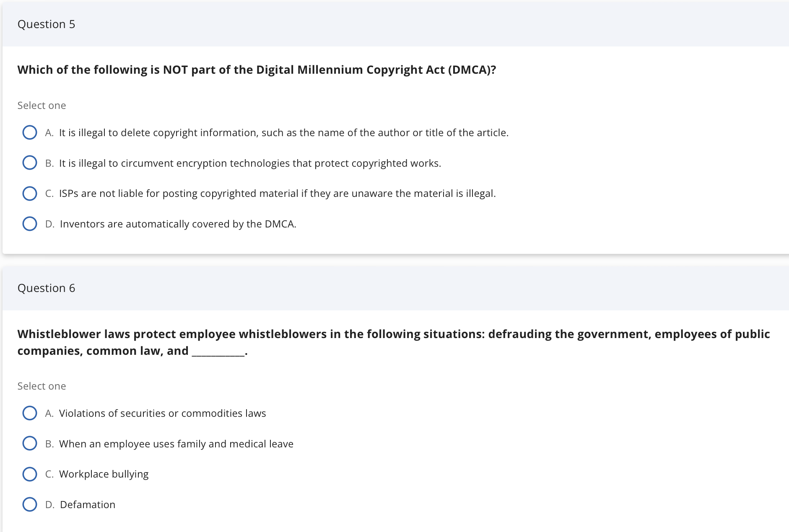Screen dimensions: 789x532
Task: Click the Workplace bullying answer text
Action: coord(104,474)
